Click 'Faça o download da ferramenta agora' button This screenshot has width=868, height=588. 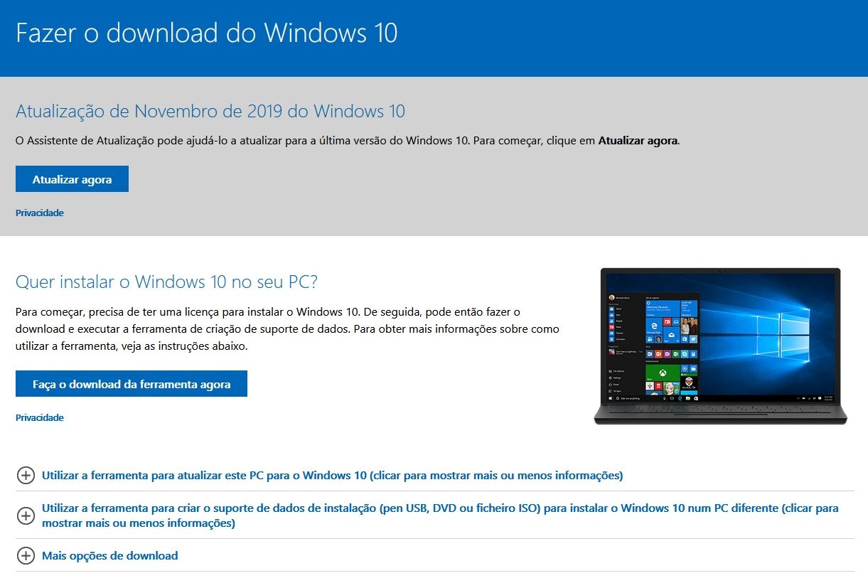pos(132,384)
